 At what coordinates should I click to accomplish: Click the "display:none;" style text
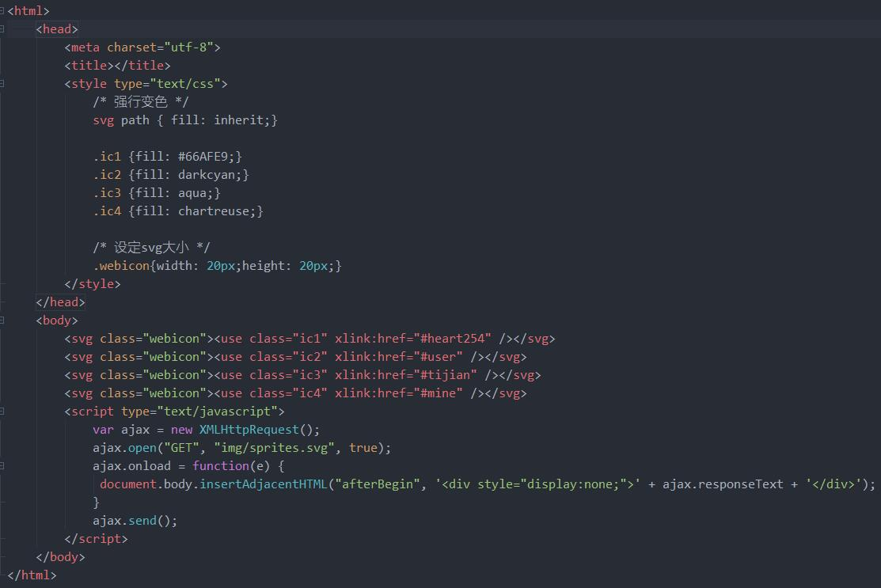coord(573,484)
